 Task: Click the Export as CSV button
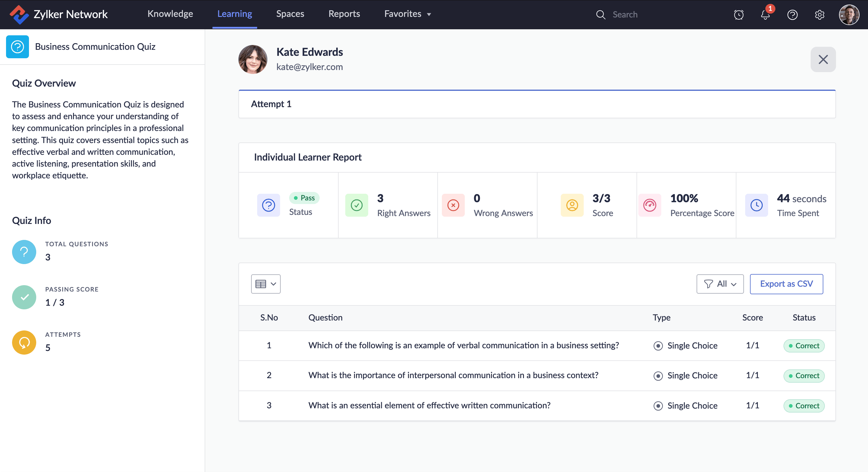(786, 284)
